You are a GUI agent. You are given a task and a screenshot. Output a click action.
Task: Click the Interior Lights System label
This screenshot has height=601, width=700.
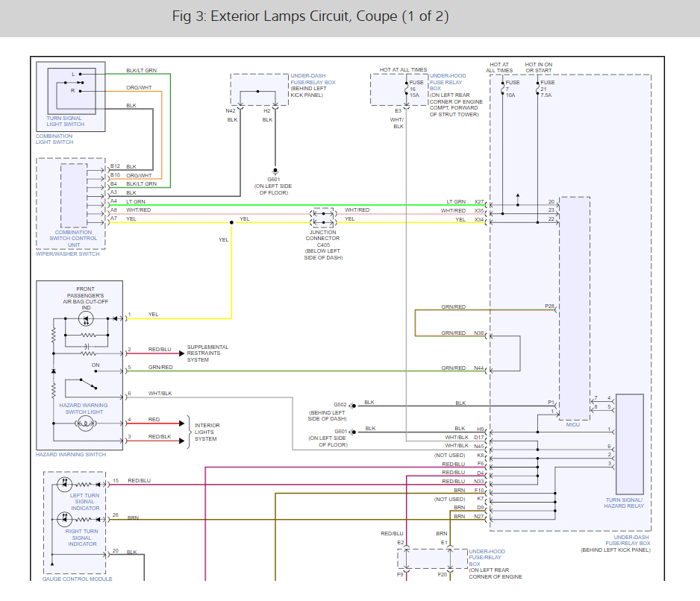pyautogui.click(x=207, y=432)
